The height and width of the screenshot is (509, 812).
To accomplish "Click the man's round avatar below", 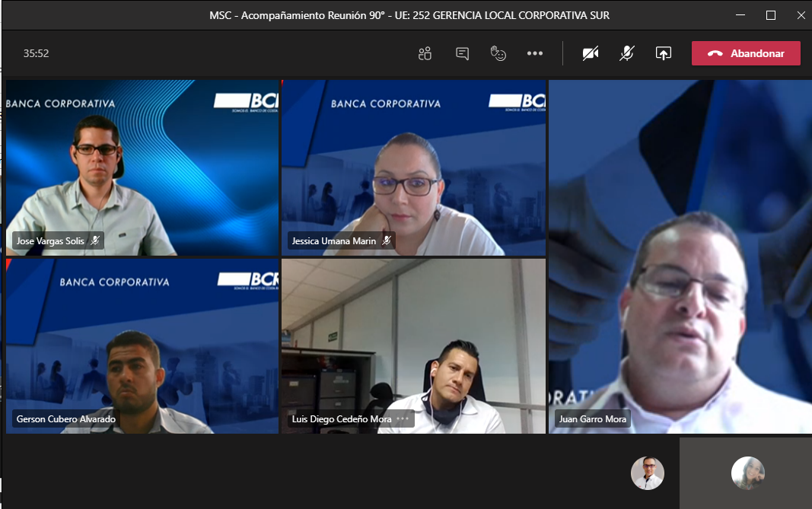I will tap(648, 472).
